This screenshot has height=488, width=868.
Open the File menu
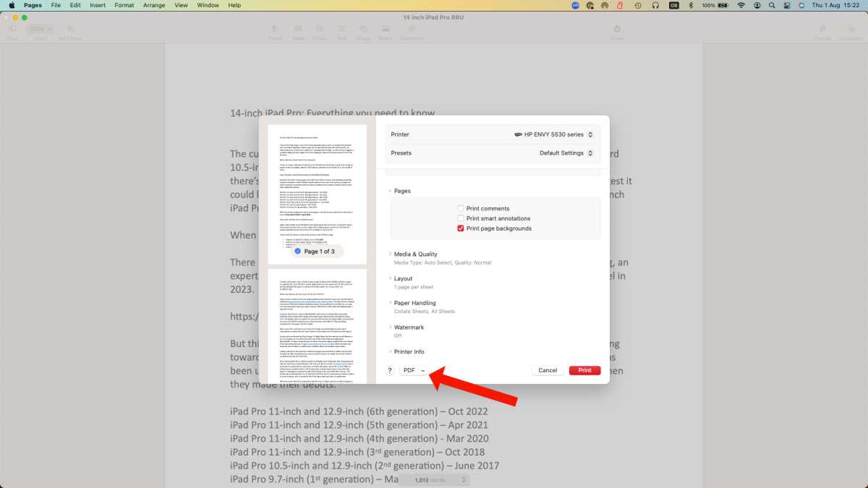(x=56, y=5)
